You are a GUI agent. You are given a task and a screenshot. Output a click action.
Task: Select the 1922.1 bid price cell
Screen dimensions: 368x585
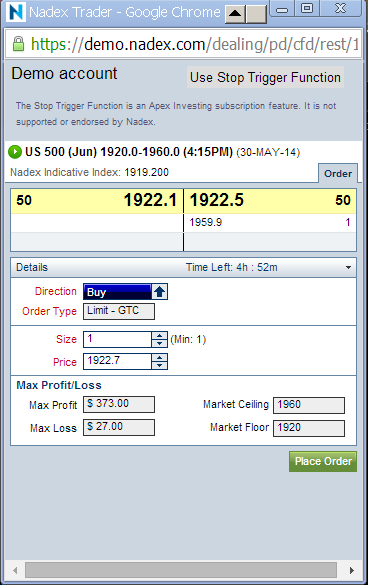tap(97, 201)
